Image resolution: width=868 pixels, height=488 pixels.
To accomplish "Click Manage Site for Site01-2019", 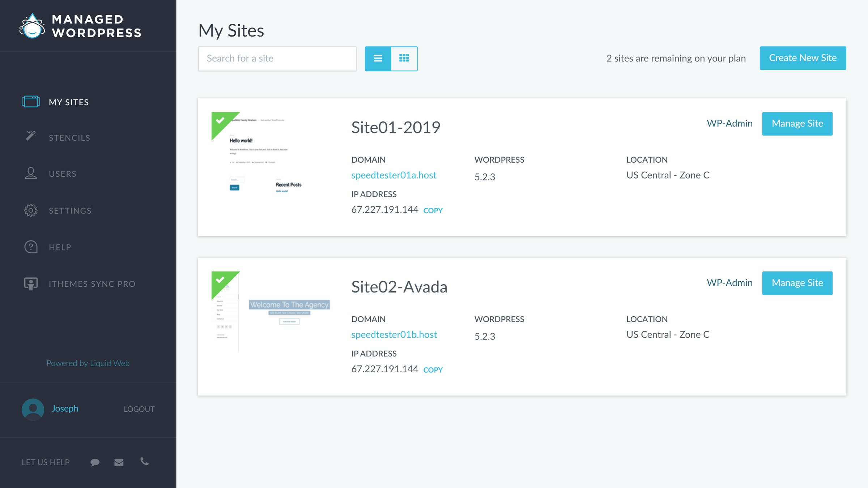I will (797, 124).
